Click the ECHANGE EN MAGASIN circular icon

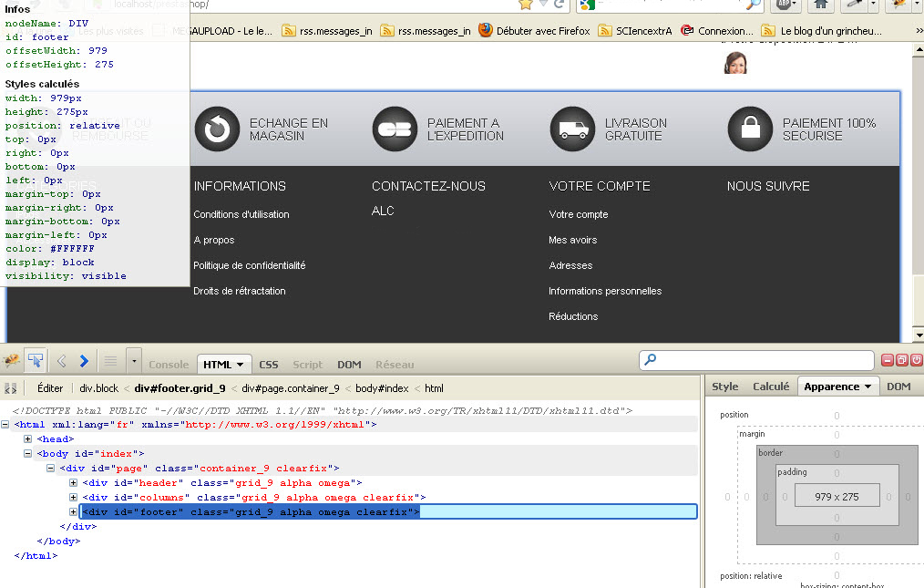pos(217,129)
